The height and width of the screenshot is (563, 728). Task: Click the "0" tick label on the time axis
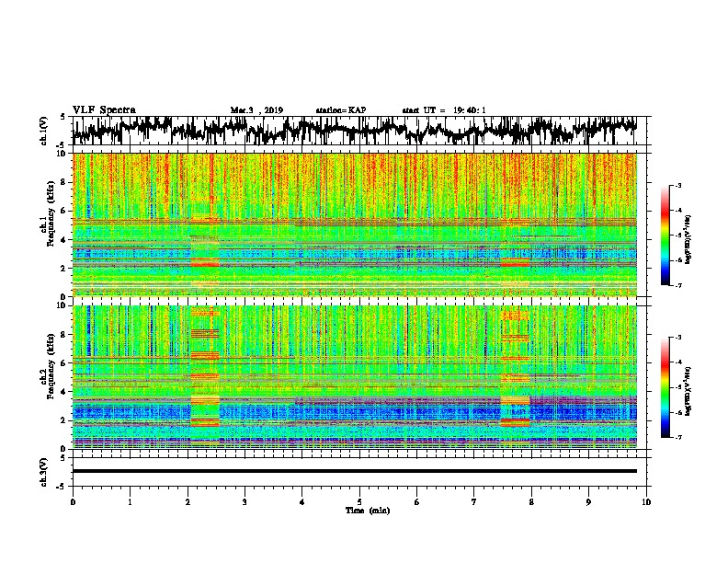click(x=73, y=501)
